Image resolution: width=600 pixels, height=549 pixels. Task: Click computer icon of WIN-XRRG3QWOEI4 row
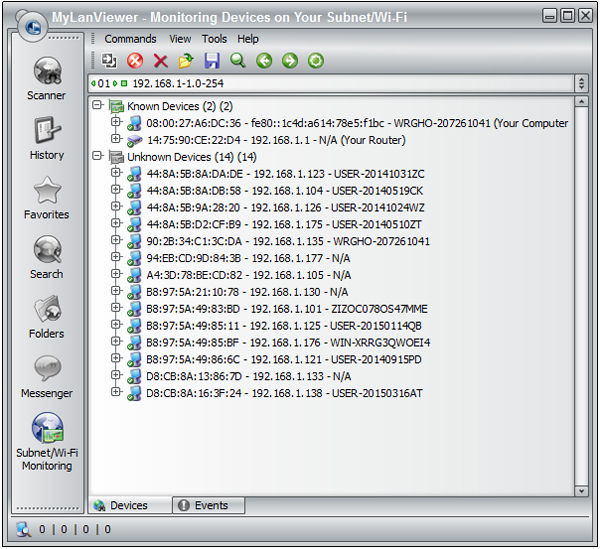(x=134, y=343)
